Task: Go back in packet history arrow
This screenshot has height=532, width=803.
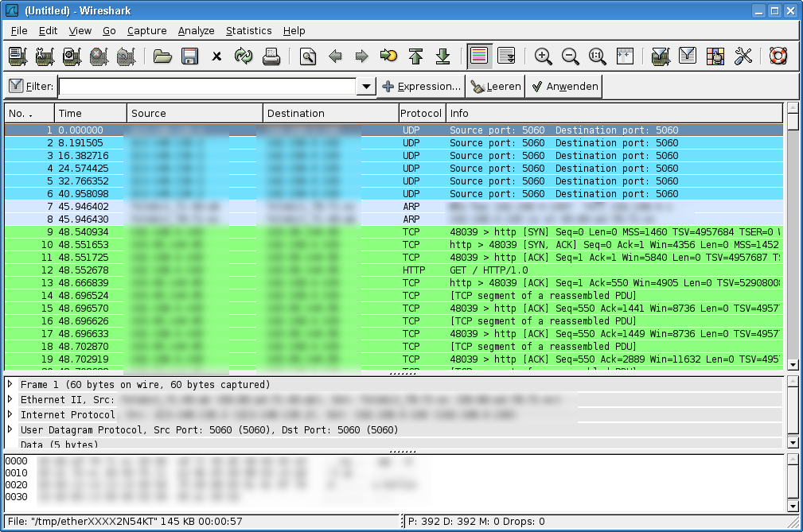Action: [x=335, y=56]
